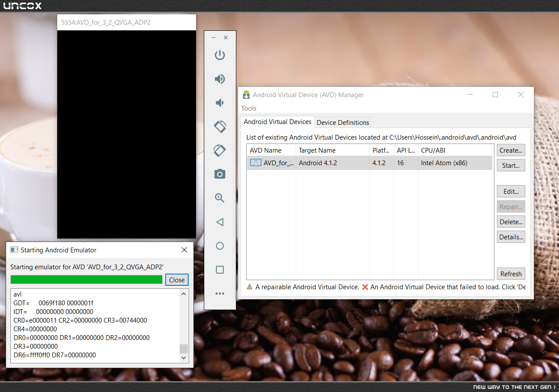Click the 'CR4=00000000' log line
The image size is (559, 392).
pos(35,329)
